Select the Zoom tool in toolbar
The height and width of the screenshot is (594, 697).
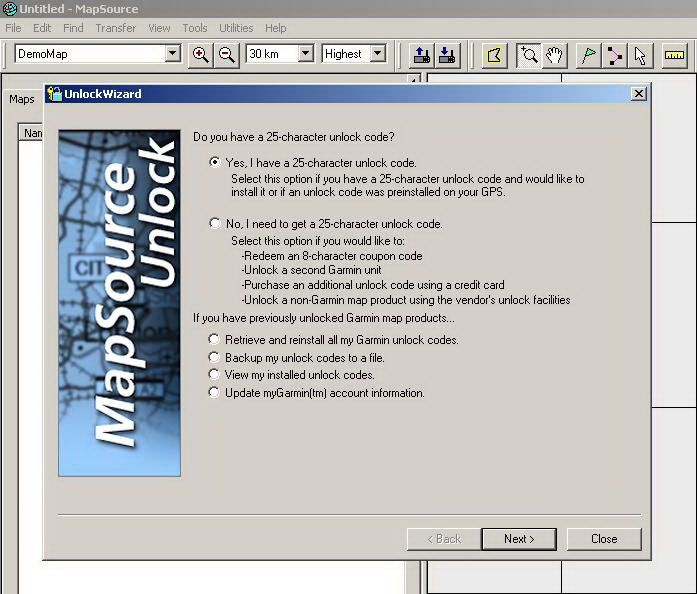[529, 56]
